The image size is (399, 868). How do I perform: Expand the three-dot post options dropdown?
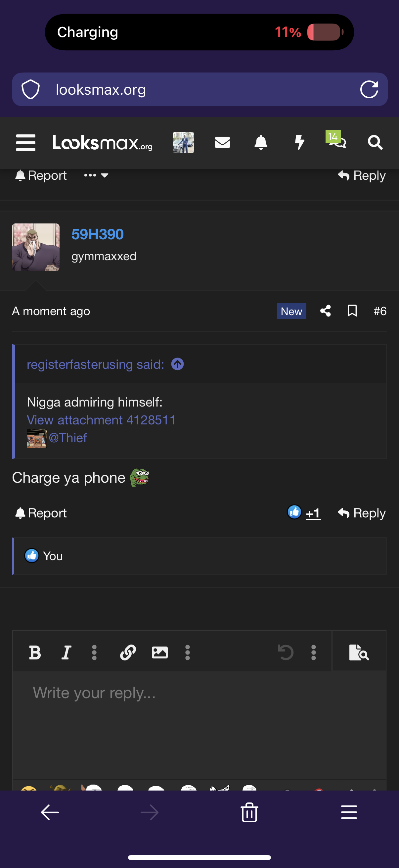(96, 175)
